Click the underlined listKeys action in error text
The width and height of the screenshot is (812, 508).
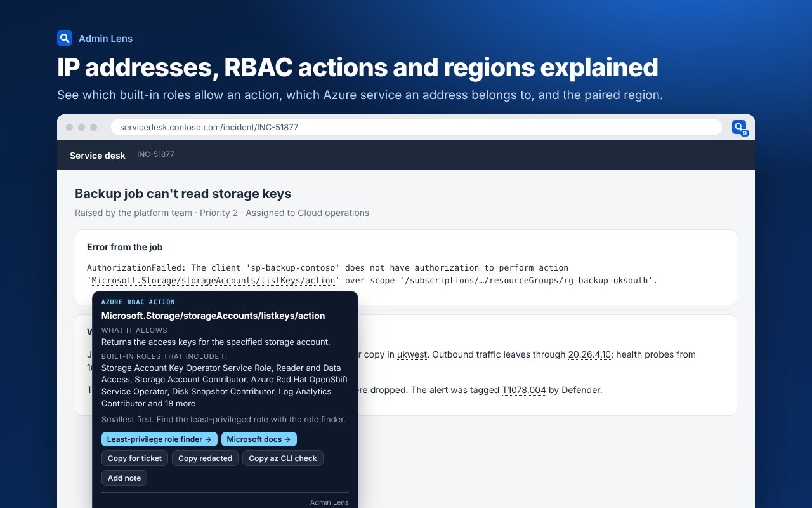[214, 280]
